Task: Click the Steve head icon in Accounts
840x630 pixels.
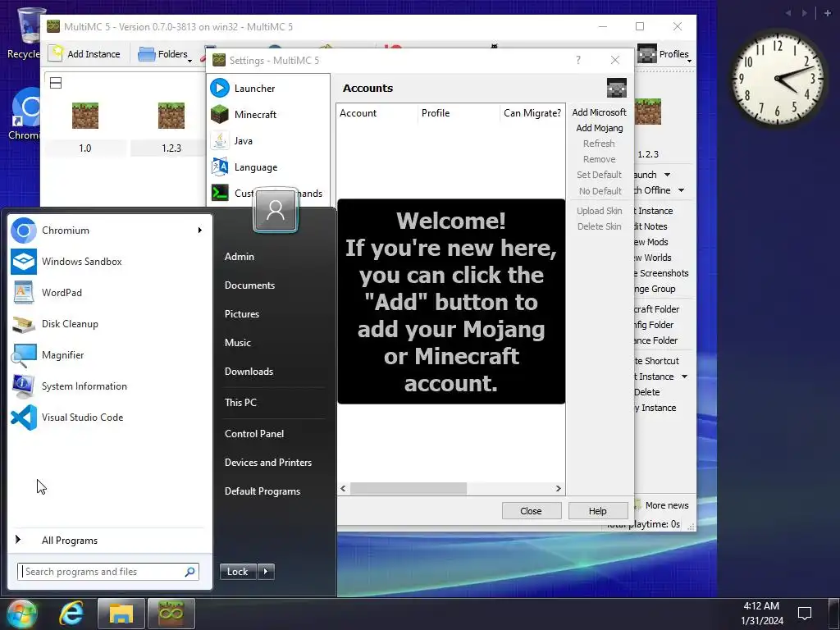Action: (617, 88)
